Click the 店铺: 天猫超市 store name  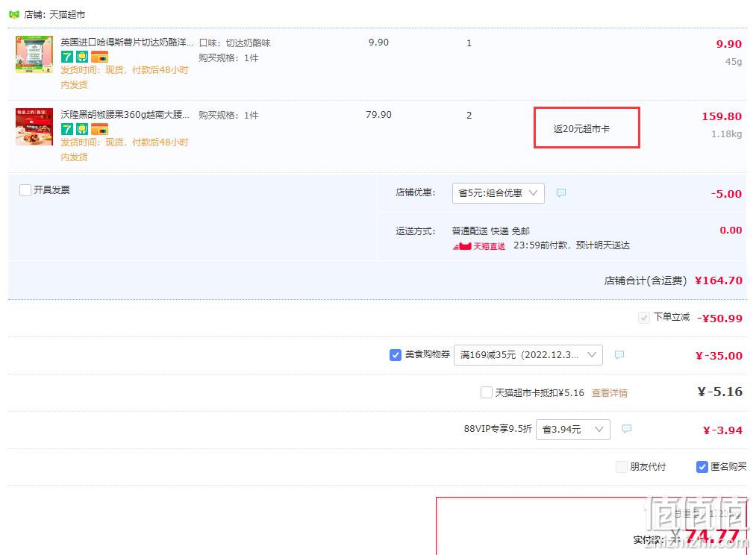click(x=54, y=15)
